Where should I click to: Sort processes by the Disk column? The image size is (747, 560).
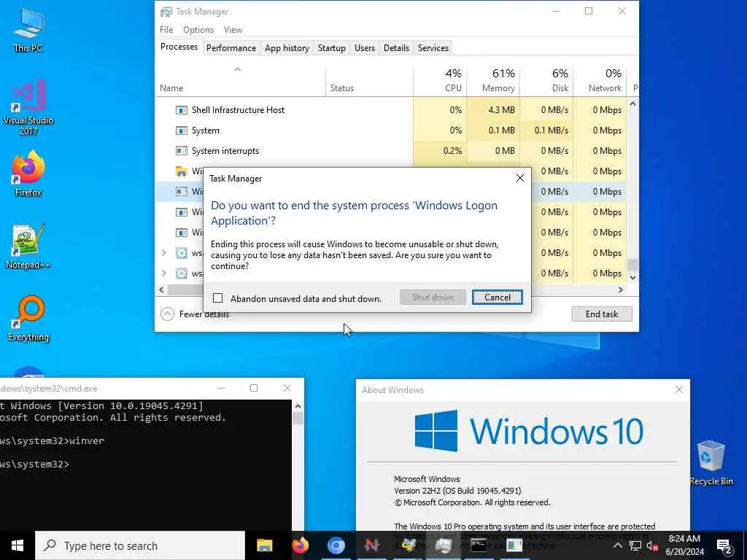tap(546, 82)
